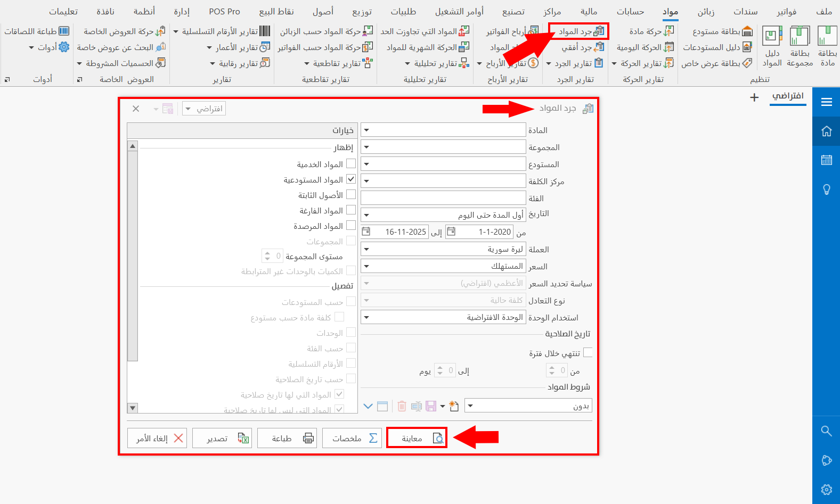
Task: Open الحركة الشهرية للمواد report
Action: click(x=428, y=47)
